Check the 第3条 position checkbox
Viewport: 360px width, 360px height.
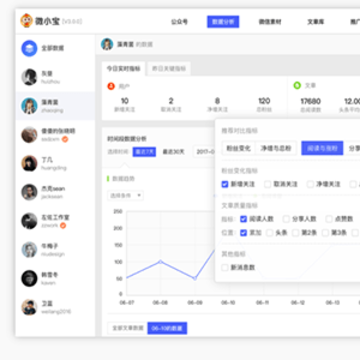(325, 233)
